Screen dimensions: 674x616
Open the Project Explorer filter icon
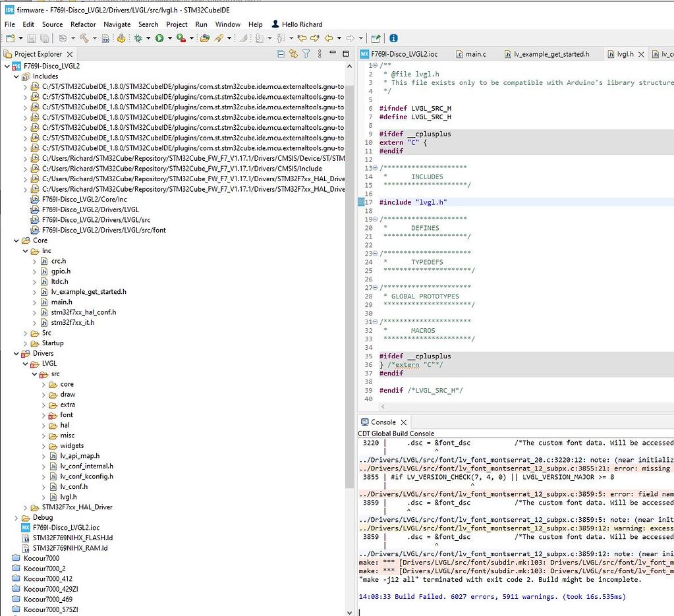pyautogui.click(x=306, y=54)
